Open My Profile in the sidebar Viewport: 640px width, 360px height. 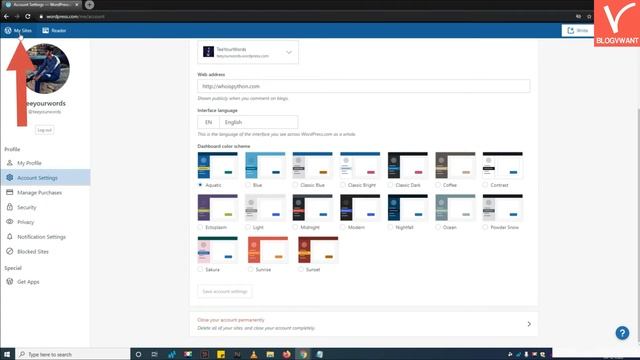coord(45,163)
